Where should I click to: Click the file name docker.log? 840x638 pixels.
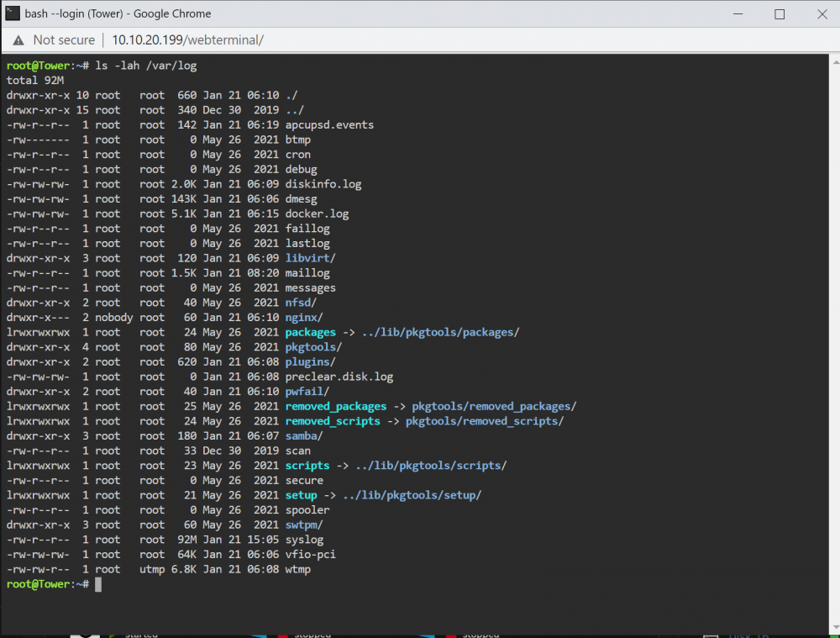[317, 214]
